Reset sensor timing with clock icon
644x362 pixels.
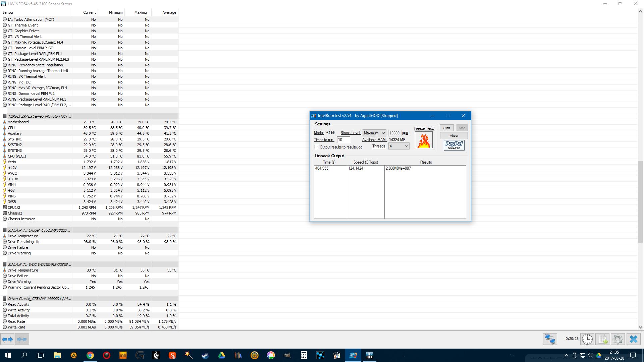(x=587, y=339)
